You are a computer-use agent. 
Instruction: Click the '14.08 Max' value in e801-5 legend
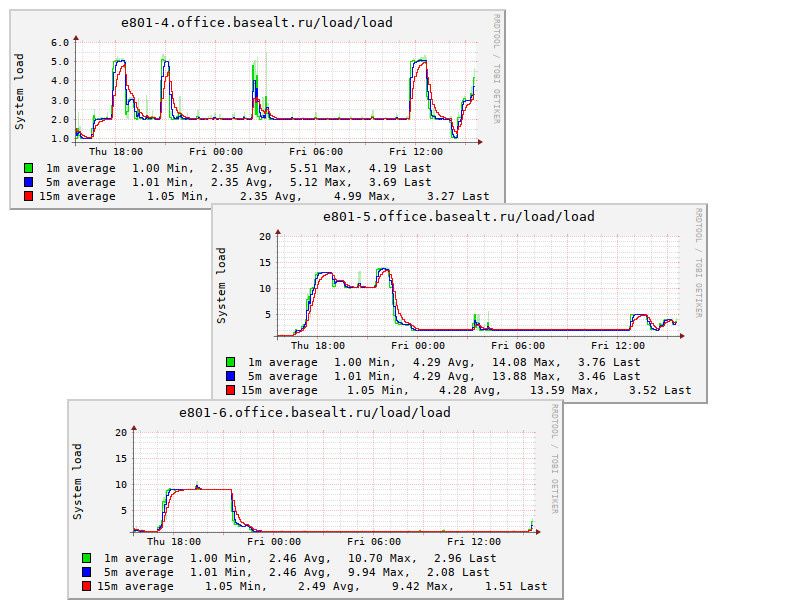(526, 362)
